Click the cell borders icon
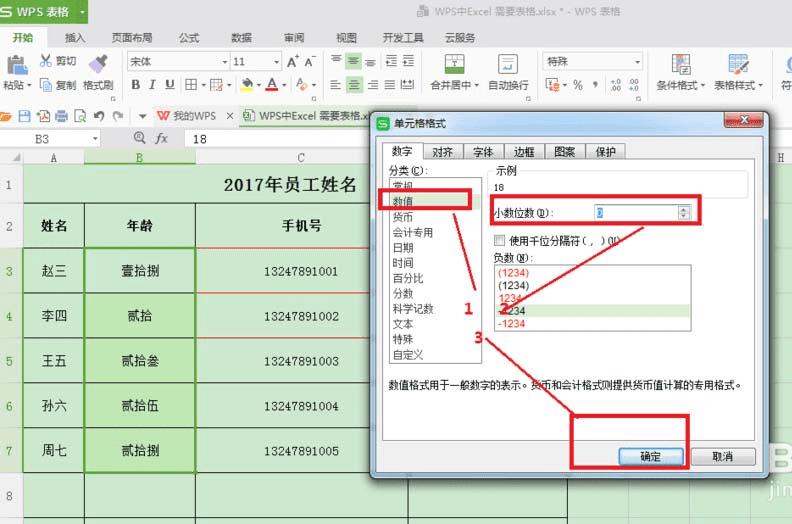The width and height of the screenshot is (792, 524). coord(191,84)
